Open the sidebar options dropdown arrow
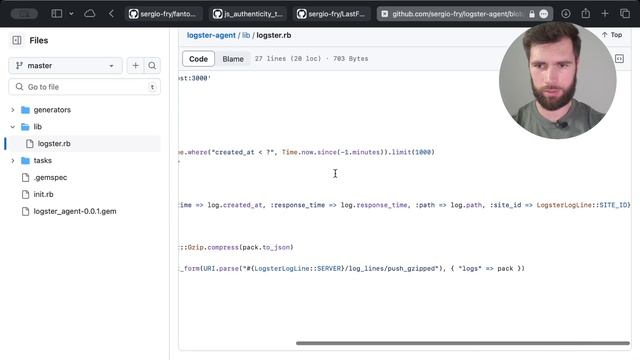Screen dimensions: 640x360 71,13
